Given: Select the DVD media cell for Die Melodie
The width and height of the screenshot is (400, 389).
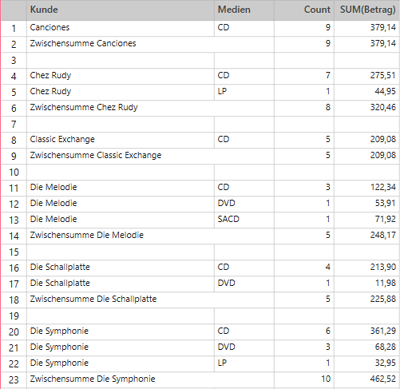Looking at the screenshot, I should click(x=244, y=204).
